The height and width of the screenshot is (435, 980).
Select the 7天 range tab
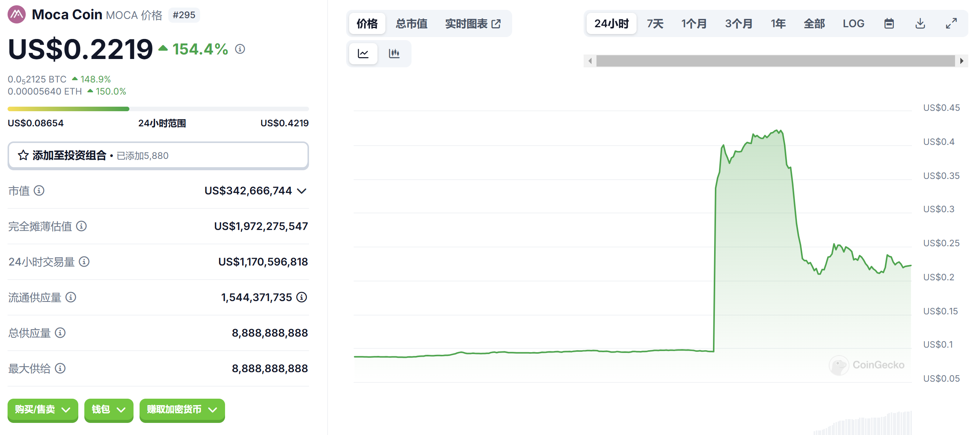coord(655,23)
